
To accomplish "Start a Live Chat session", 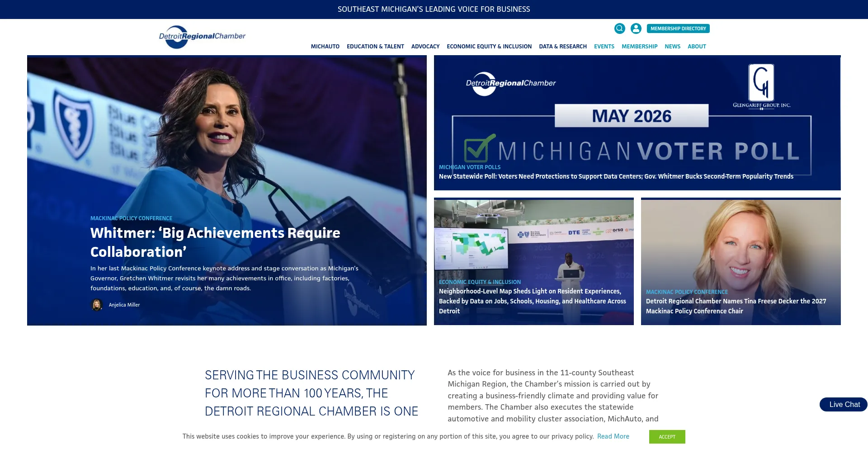I will (844, 405).
